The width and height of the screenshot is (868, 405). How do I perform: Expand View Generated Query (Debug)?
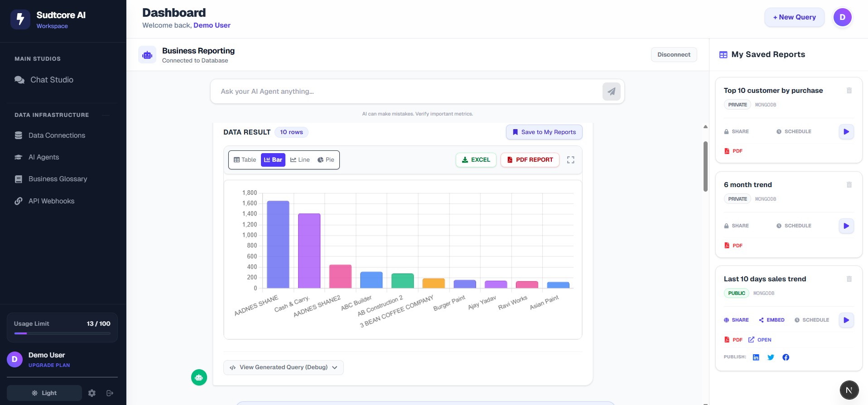pyautogui.click(x=283, y=367)
